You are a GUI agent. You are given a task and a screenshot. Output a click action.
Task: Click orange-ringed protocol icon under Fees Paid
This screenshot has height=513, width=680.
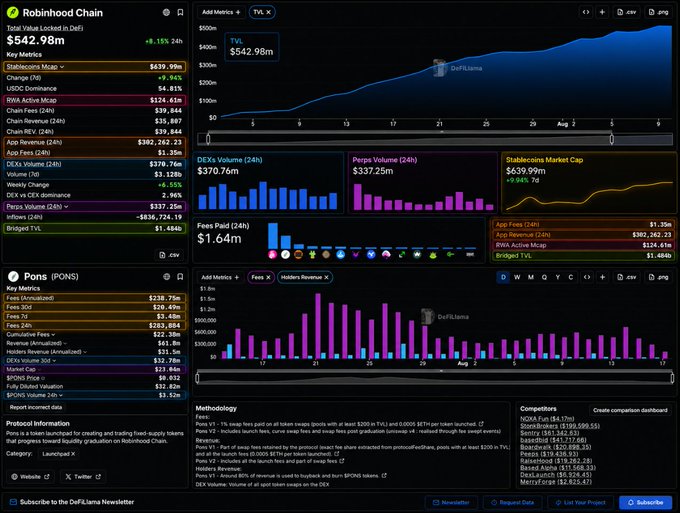pyautogui.click(x=298, y=255)
